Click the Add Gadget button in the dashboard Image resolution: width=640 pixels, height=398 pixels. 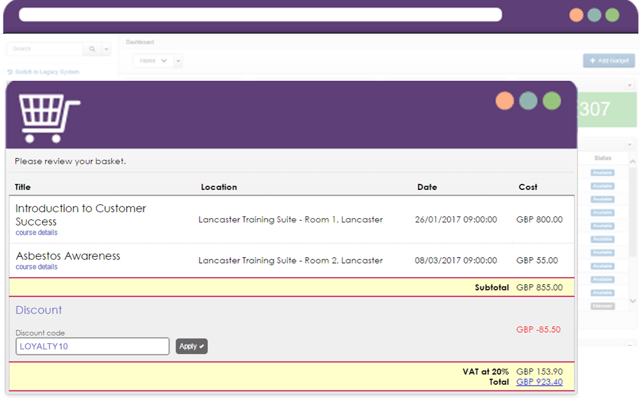click(x=609, y=61)
